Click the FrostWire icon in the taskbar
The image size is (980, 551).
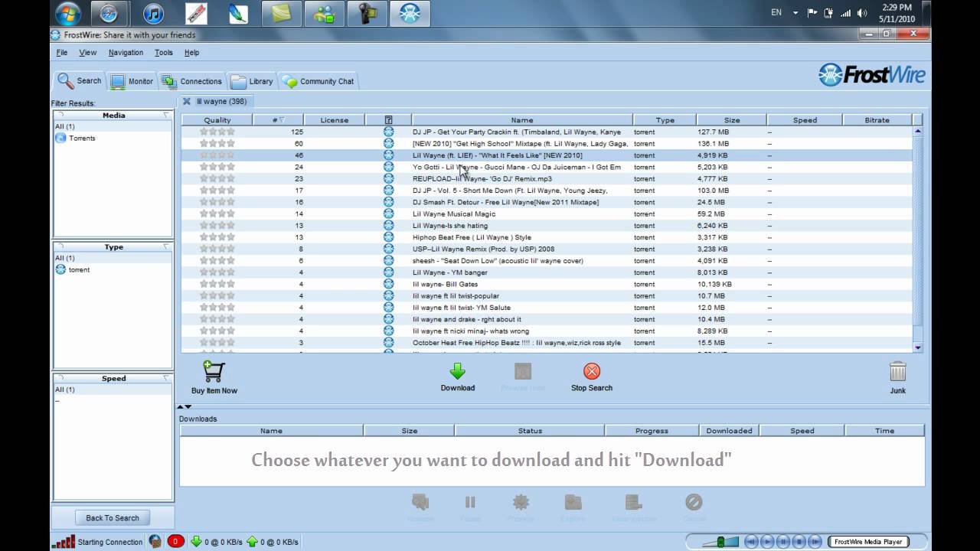click(x=410, y=14)
